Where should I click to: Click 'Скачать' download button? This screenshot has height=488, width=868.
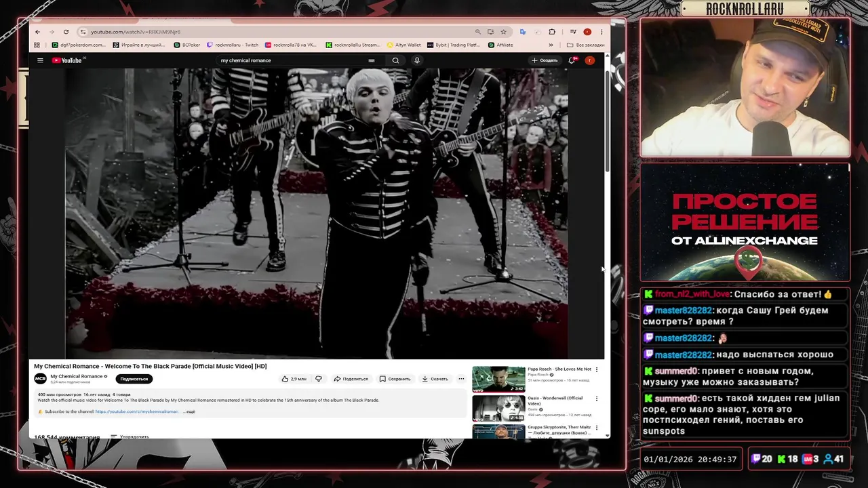[x=435, y=379]
